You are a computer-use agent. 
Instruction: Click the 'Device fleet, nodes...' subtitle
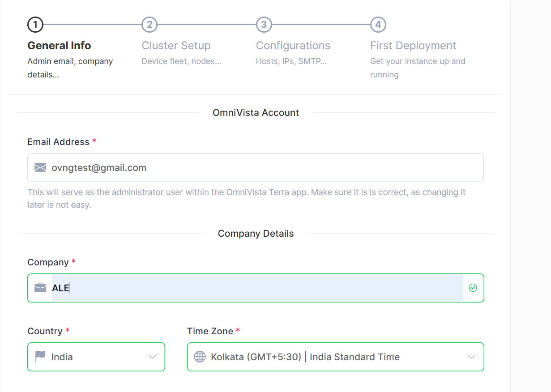point(181,61)
